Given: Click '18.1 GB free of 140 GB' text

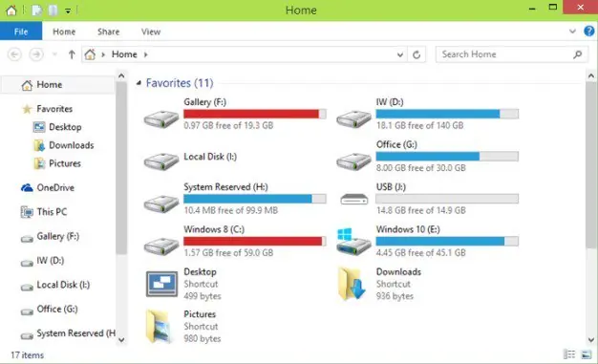Looking at the screenshot, I should pos(420,125).
